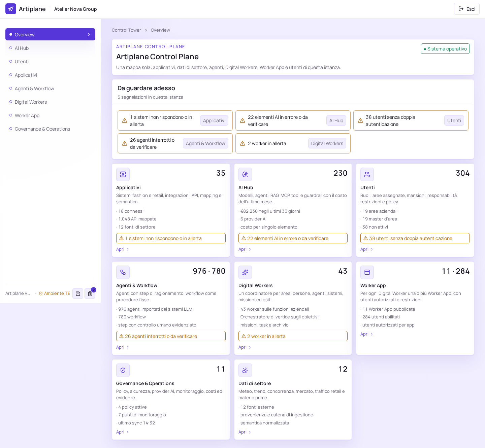This screenshot has width=485, height=448.
Task: Click the Utenti card people icon
Action: [x=367, y=174]
